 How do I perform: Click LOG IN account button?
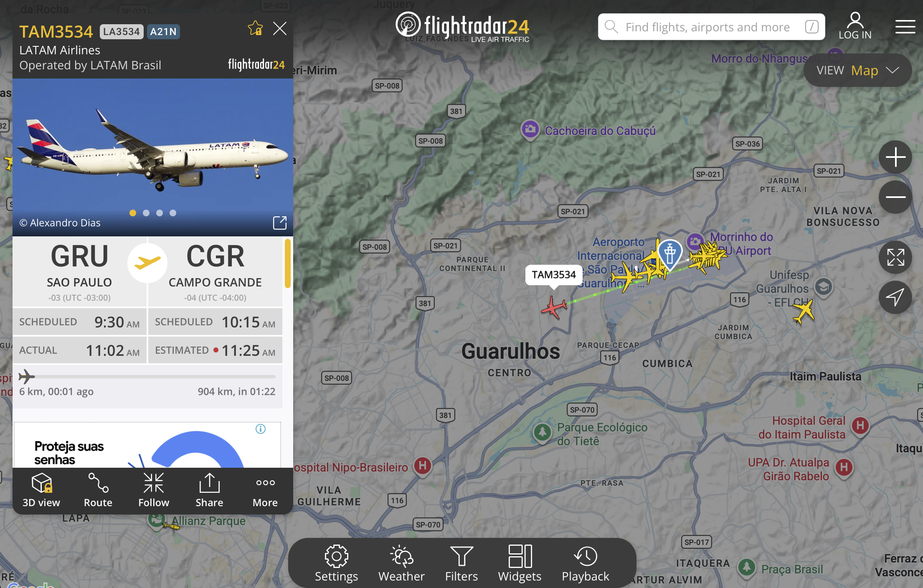[855, 26]
